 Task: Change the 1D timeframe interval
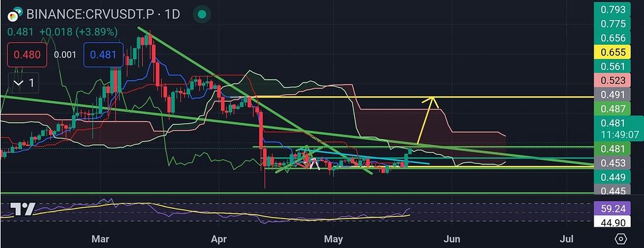click(172, 14)
